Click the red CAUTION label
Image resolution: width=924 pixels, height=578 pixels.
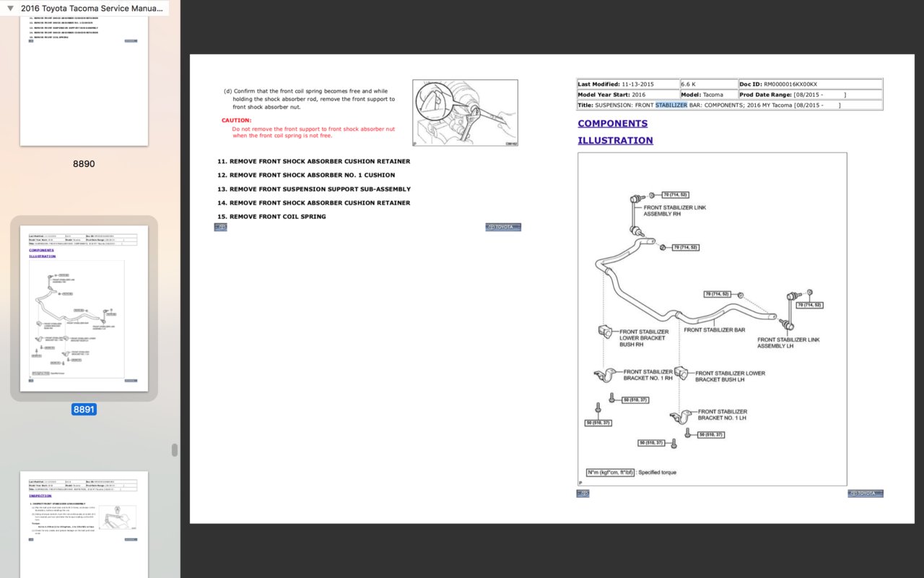[237, 120]
